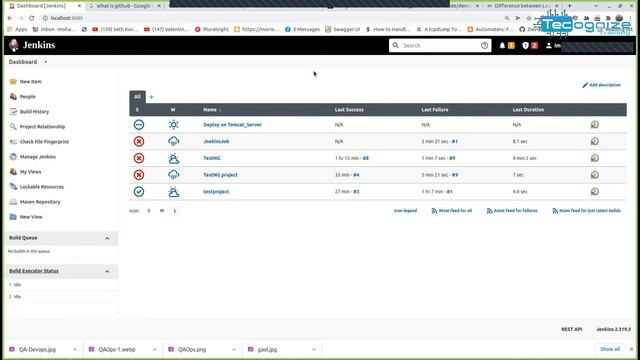The height and width of the screenshot is (360, 640).
Task: Open the notifications bell icon
Action: (x=502, y=45)
